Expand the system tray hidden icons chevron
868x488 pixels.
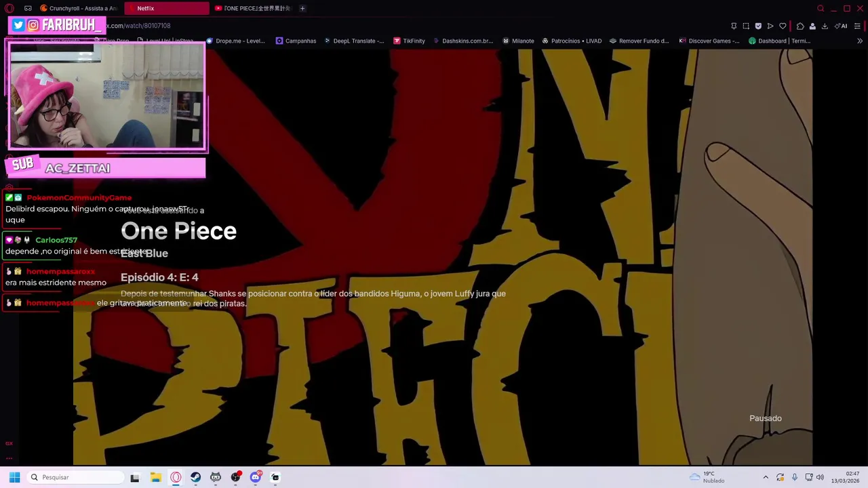pyautogui.click(x=766, y=477)
